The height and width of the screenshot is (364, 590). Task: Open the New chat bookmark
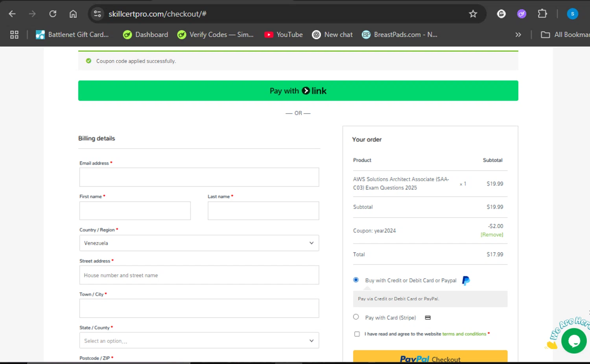click(332, 35)
